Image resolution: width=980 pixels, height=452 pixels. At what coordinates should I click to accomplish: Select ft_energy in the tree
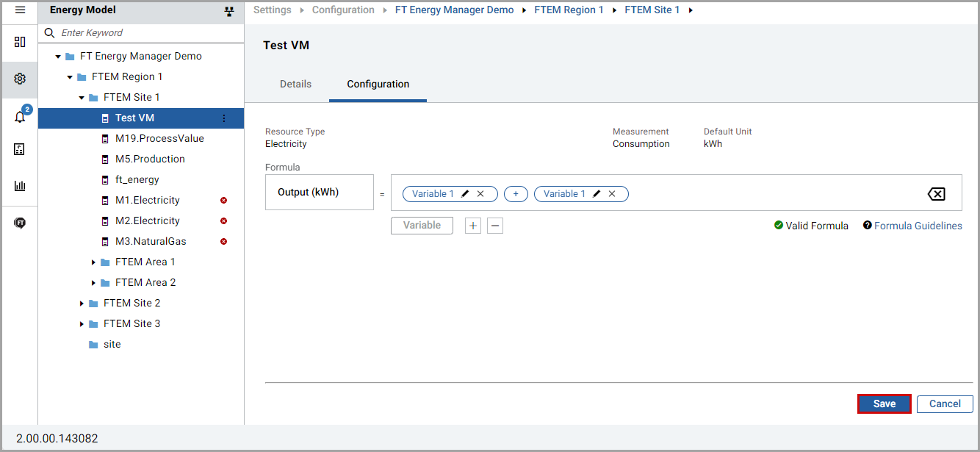pyautogui.click(x=137, y=180)
